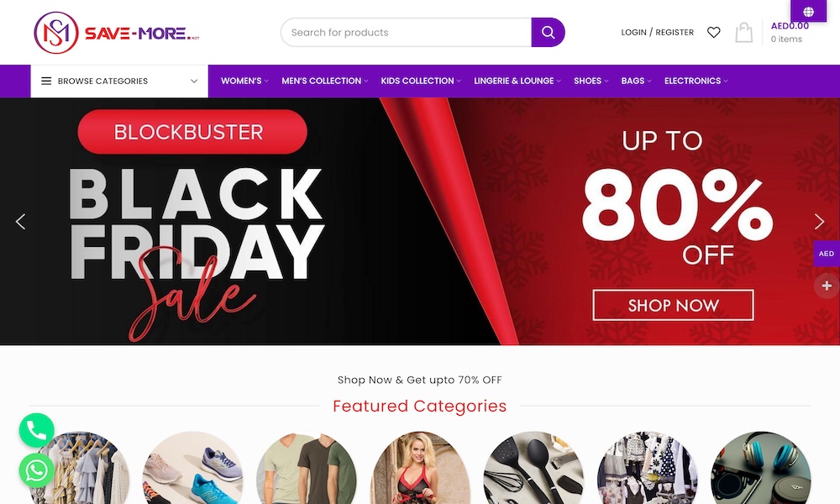This screenshot has width=840, height=504.
Task: Click the globe language icon
Action: point(808,11)
